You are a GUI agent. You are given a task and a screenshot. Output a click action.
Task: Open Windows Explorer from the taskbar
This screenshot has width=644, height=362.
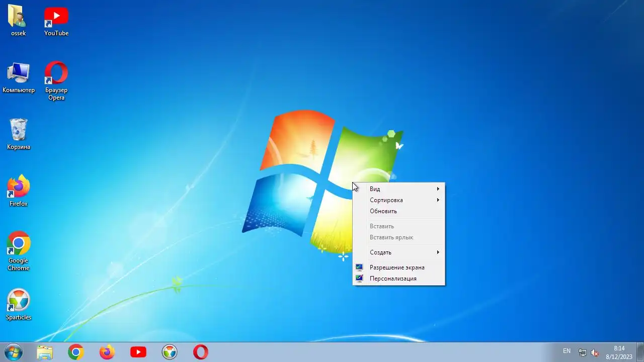(x=45, y=352)
